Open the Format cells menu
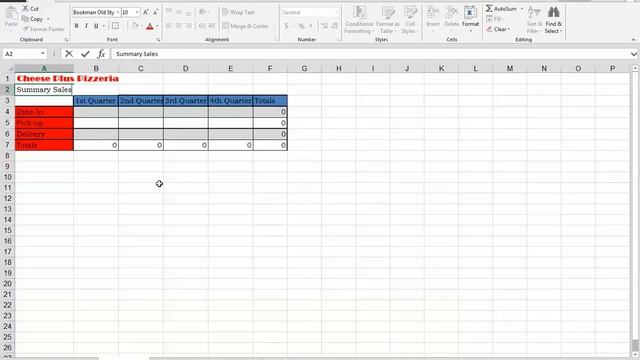640x360 pixels. click(x=470, y=18)
